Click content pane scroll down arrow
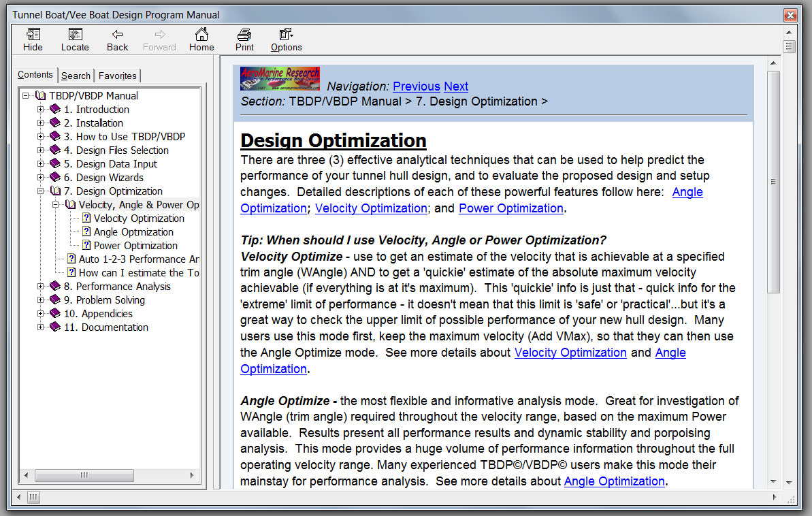This screenshot has width=812, height=516. [773, 481]
